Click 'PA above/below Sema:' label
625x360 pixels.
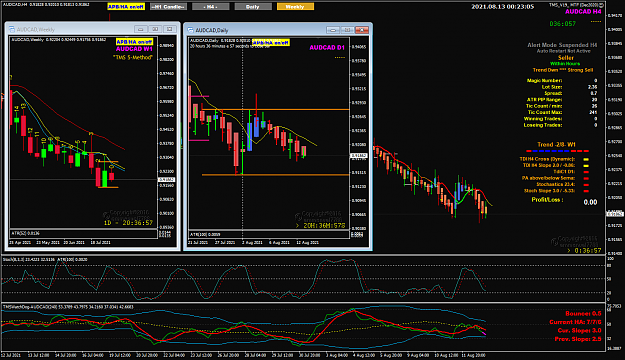click(x=548, y=178)
